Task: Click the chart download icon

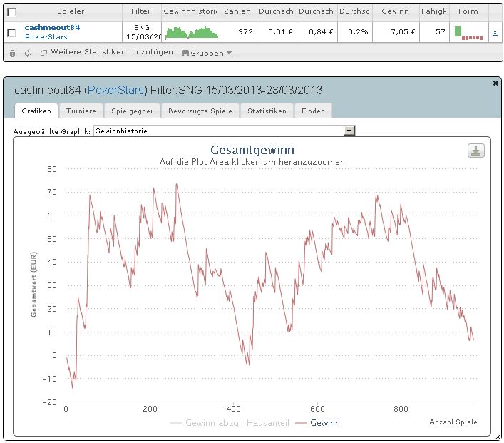Action: click(476, 151)
